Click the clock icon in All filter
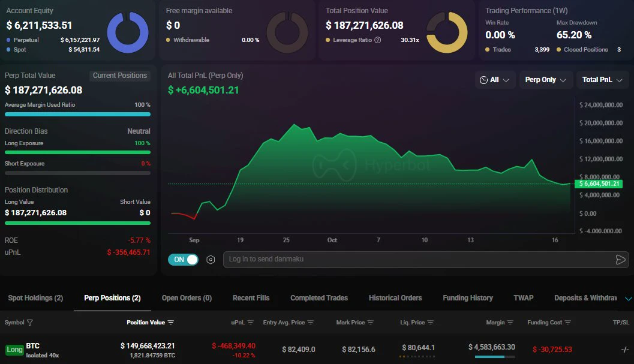Viewport: 634px width, 364px height. [x=483, y=80]
